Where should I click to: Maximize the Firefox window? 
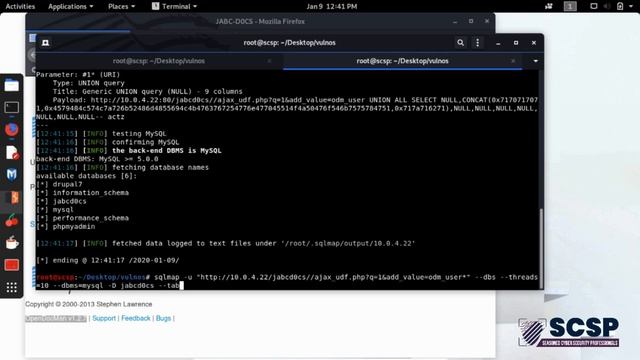[471, 21]
